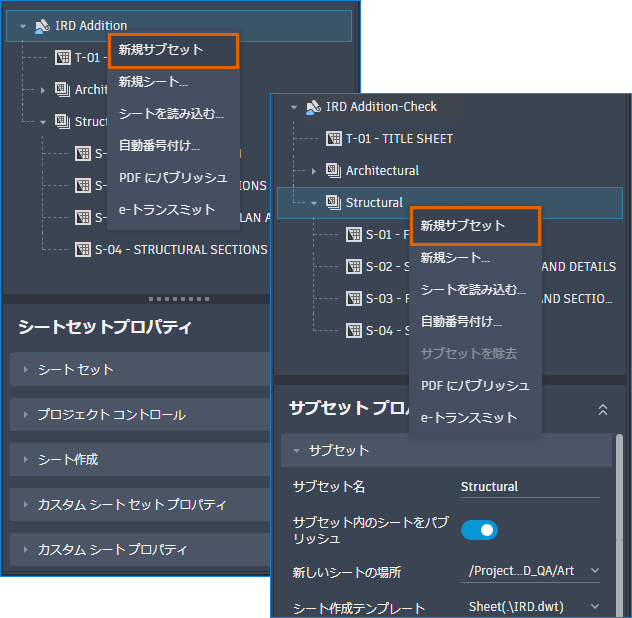Click the S-04 sheet icon in right panel
Viewport: 632px width, 618px height.
pos(354,331)
